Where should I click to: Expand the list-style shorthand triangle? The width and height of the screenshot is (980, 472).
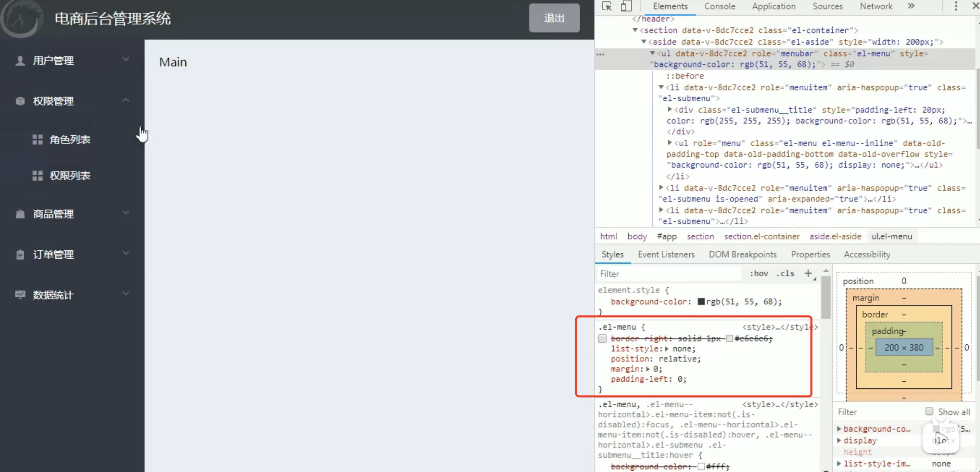667,349
